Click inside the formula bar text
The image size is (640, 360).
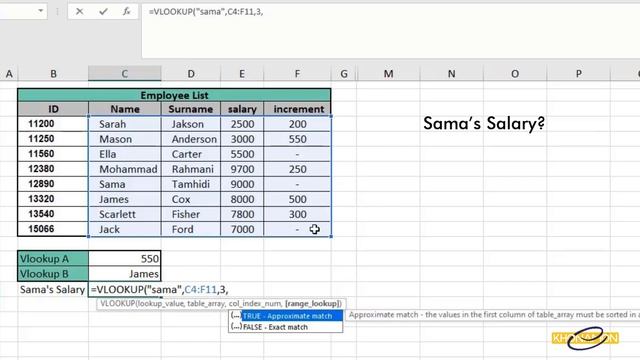[206, 12]
